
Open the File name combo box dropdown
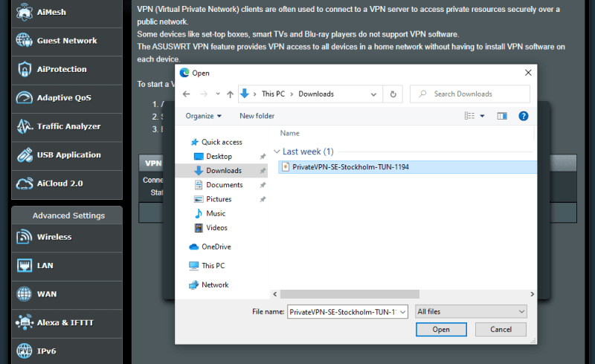pos(402,312)
